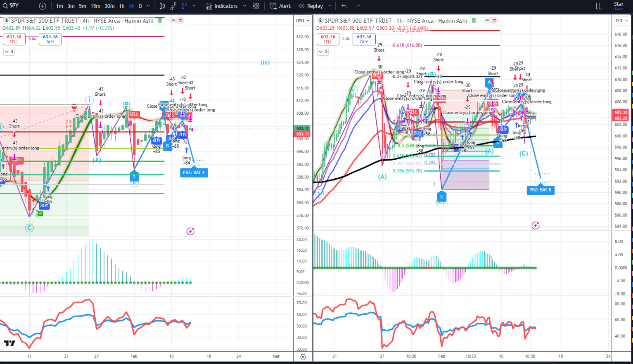Image resolution: width=633 pixels, height=364 pixels.
Task: Start bar Replay mode
Action: [x=311, y=6]
